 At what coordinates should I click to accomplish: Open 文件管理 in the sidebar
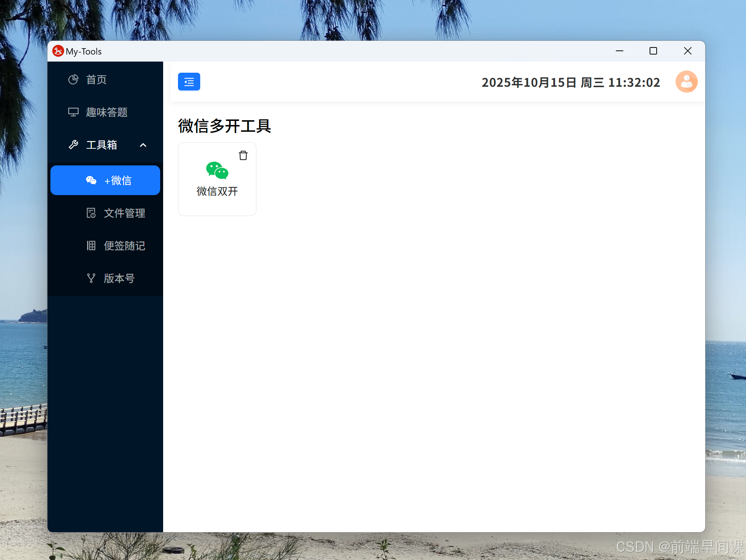point(105,213)
